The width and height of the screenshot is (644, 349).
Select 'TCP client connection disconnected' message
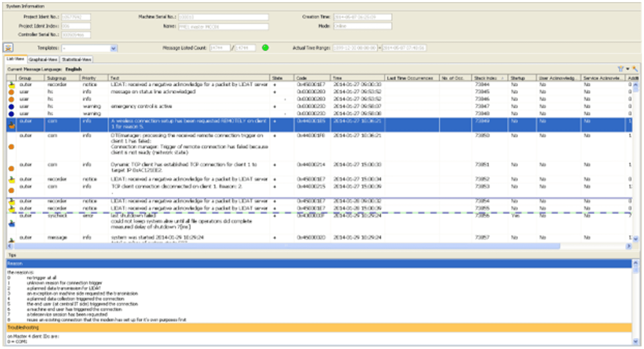coord(177,186)
